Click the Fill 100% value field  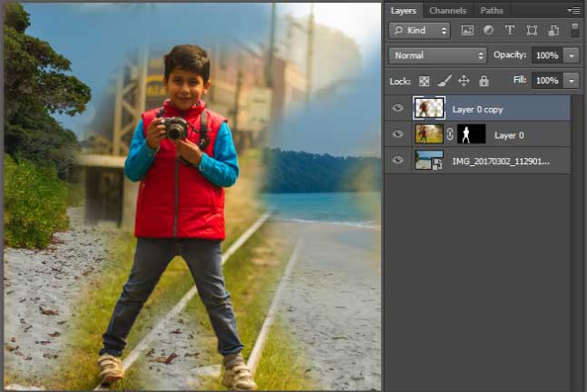pyautogui.click(x=548, y=81)
